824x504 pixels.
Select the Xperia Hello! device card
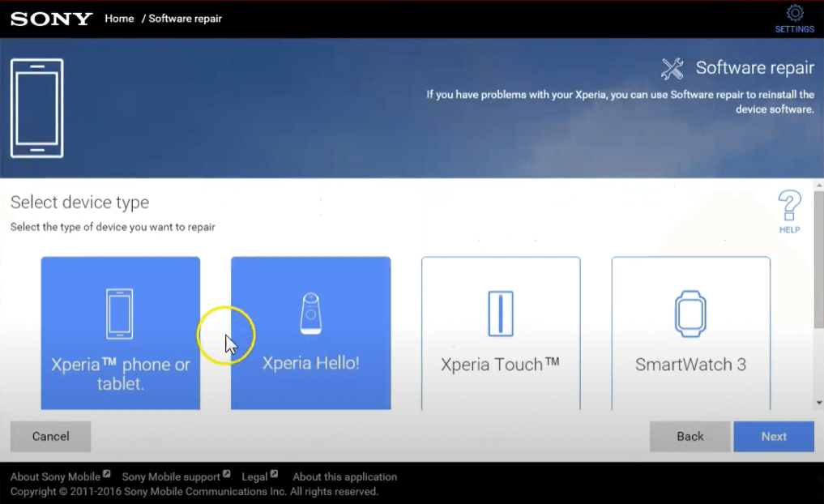(310, 333)
